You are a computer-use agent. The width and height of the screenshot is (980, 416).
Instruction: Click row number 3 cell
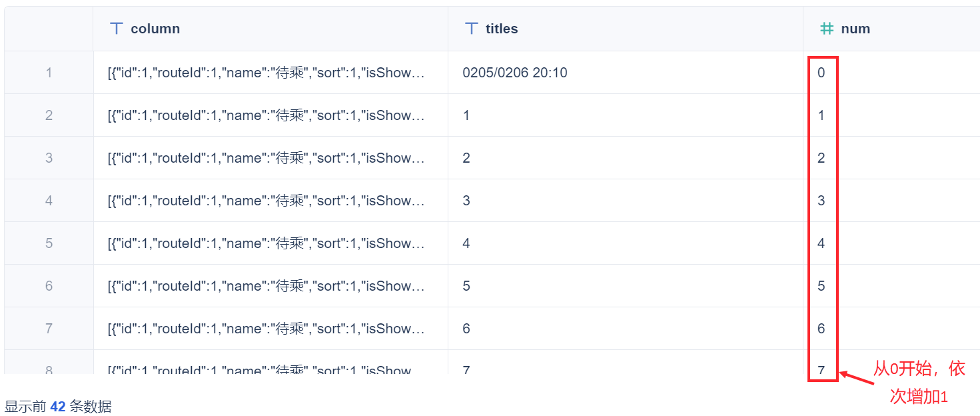click(x=49, y=158)
